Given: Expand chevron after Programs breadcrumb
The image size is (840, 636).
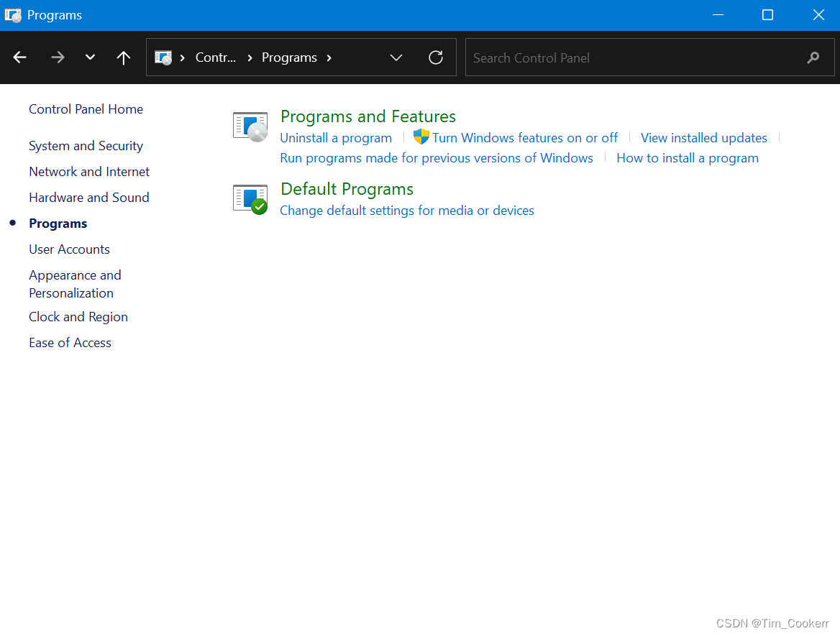Looking at the screenshot, I should 329,57.
